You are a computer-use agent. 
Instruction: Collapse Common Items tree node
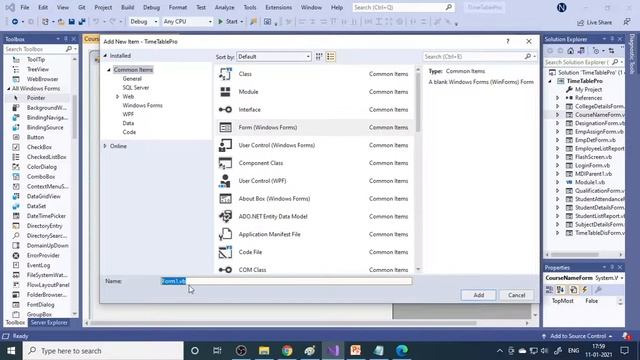[109, 70]
